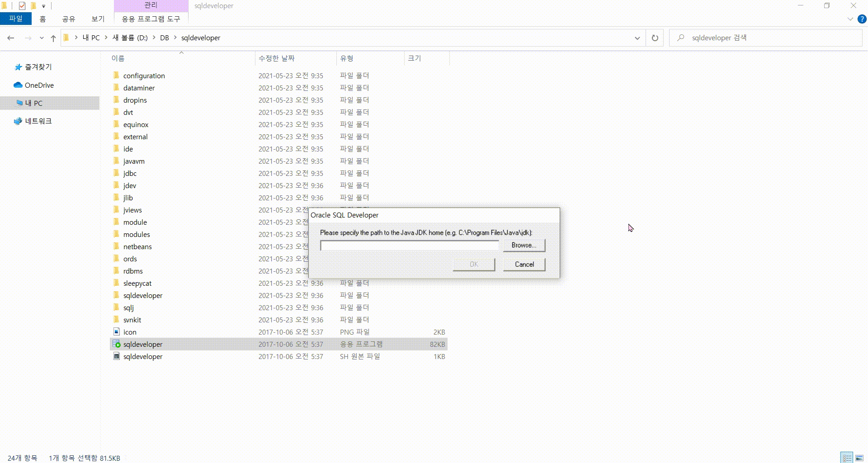The image size is (868, 463).
Task: Expand the chevron after 내 PC in breadcrumb
Action: point(106,38)
